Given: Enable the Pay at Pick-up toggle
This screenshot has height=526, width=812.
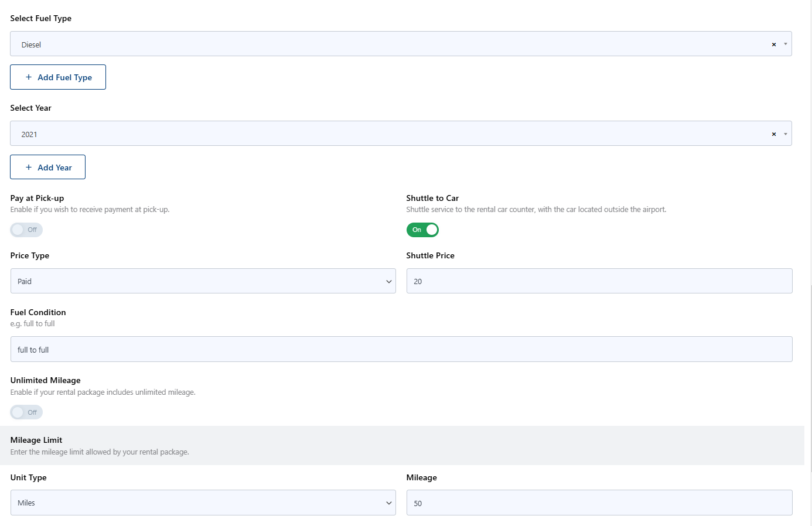Looking at the screenshot, I should pos(26,230).
